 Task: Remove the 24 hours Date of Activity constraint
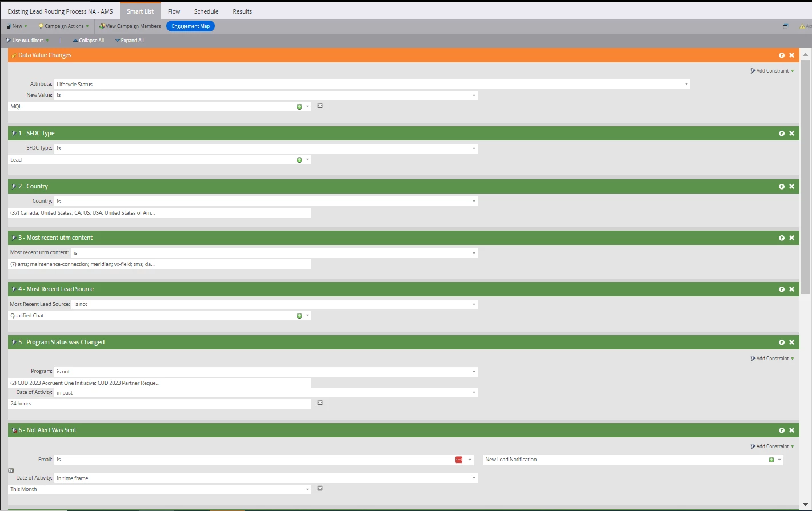(320, 403)
